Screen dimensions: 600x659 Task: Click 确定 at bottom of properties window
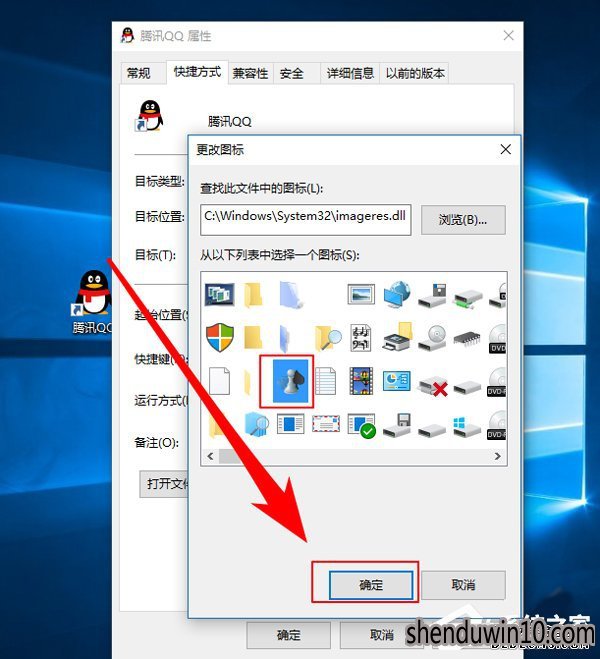(289, 635)
